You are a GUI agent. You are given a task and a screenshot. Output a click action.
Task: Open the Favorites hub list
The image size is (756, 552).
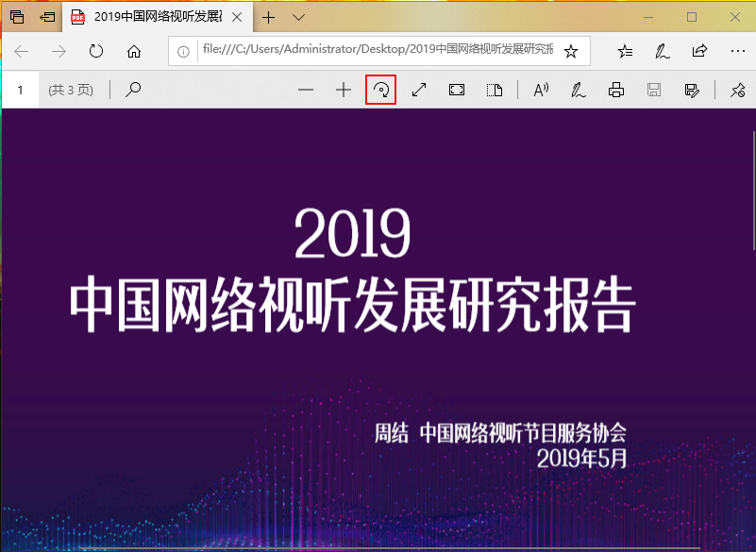coord(625,51)
